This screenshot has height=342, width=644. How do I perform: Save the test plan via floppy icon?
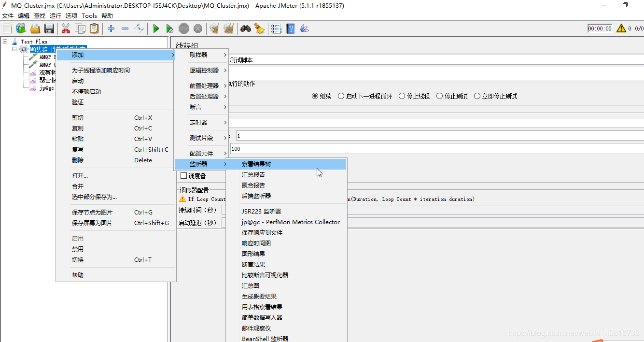tap(49, 28)
